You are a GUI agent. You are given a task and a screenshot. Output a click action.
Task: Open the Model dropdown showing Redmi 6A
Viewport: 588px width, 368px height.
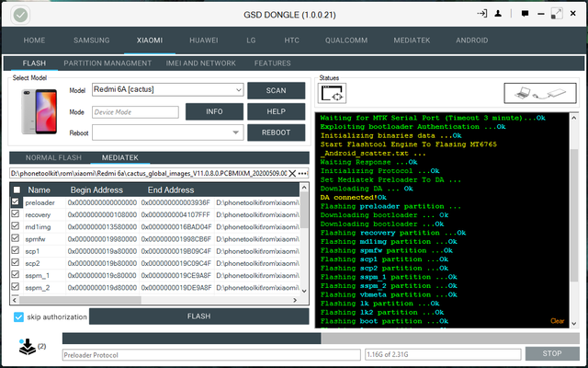click(x=167, y=90)
